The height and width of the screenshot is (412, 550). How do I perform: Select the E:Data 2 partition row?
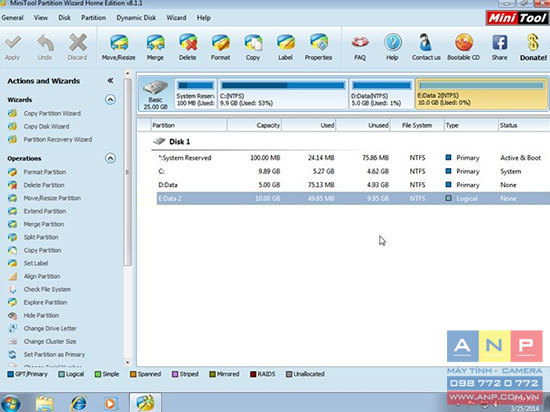(x=353, y=198)
